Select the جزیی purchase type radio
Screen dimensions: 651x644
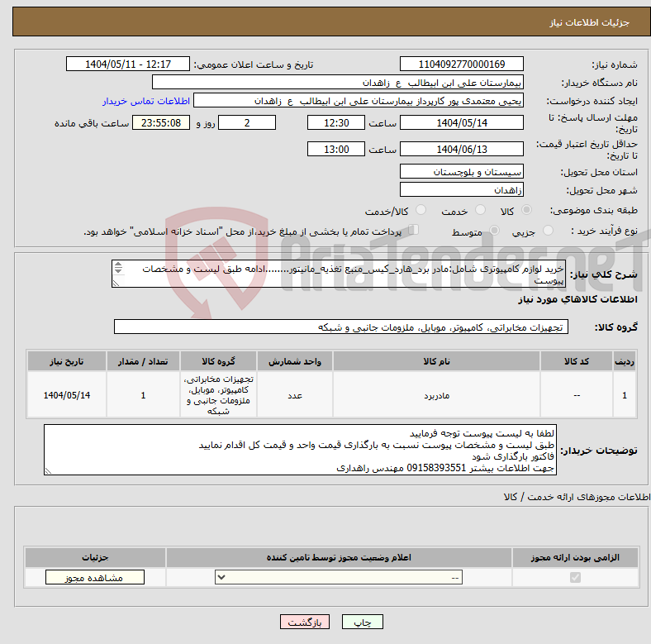coord(548,231)
